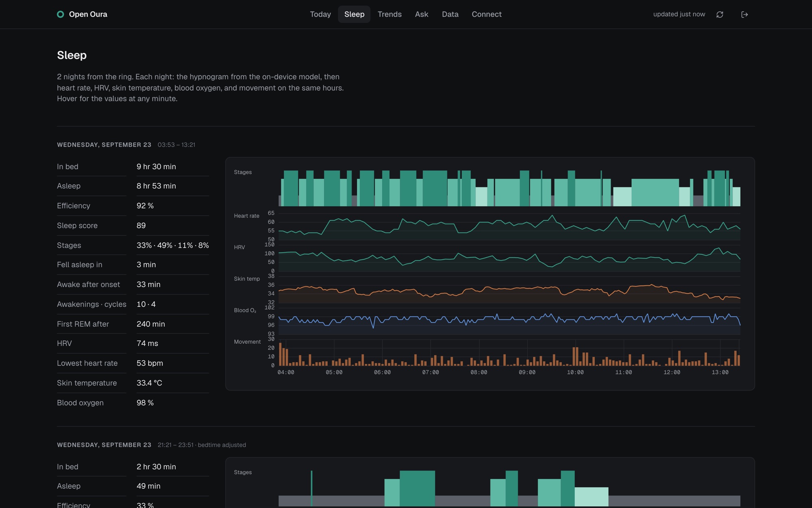Click the first night's time range 03:53 – 13:21
The height and width of the screenshot is (508, 812).
click(x=176, y=145)
